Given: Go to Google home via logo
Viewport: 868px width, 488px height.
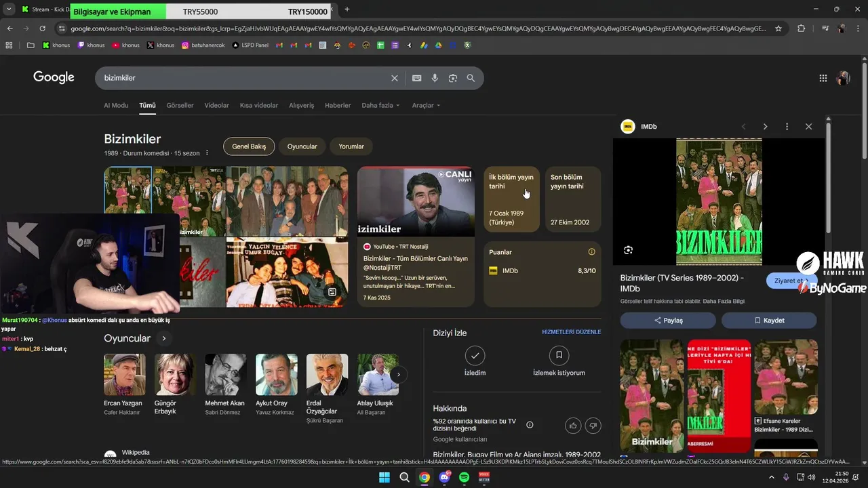Looking at the screenshot, I should [x=54, y=77].
